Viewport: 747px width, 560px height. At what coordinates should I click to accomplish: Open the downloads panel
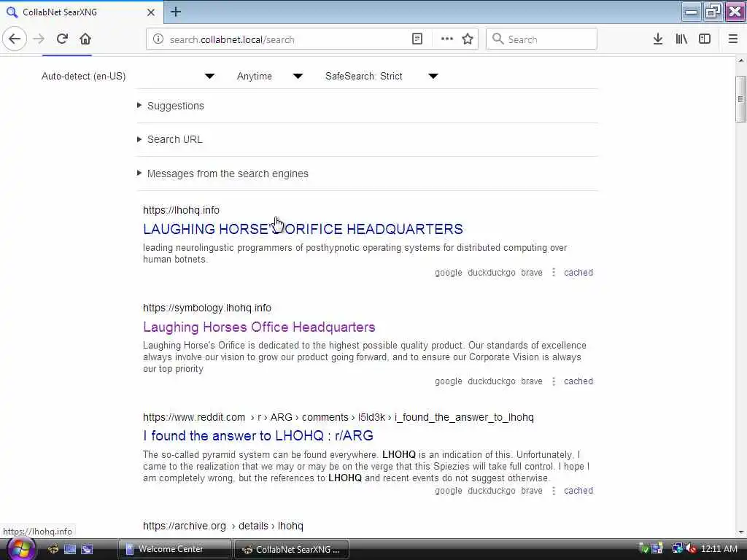(x=658, y=39)
